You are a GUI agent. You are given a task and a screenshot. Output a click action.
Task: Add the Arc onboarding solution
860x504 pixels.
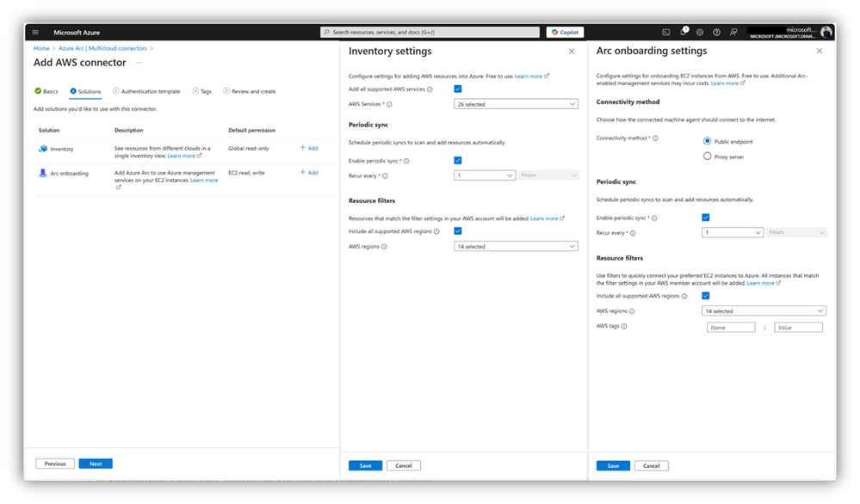pos(309,173)
